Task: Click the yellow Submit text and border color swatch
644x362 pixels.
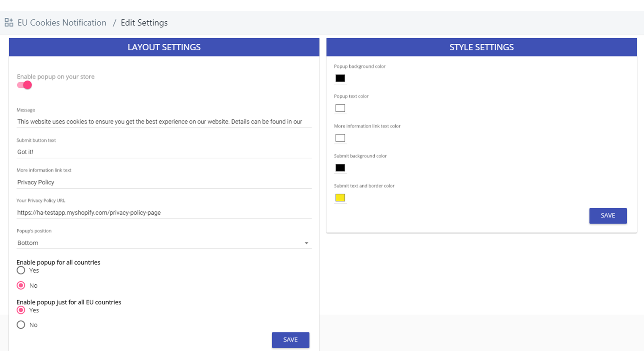Action: (340, 197)
